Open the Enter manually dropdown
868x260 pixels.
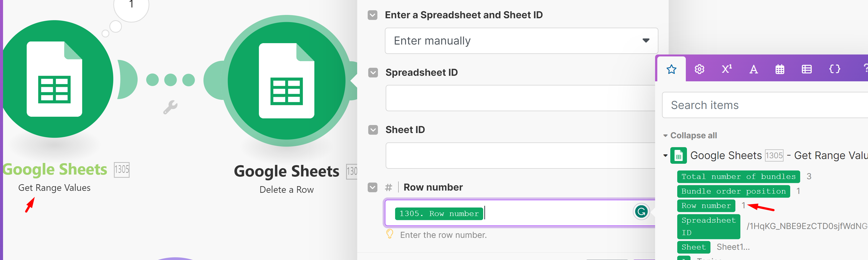[x=521, y=41]
